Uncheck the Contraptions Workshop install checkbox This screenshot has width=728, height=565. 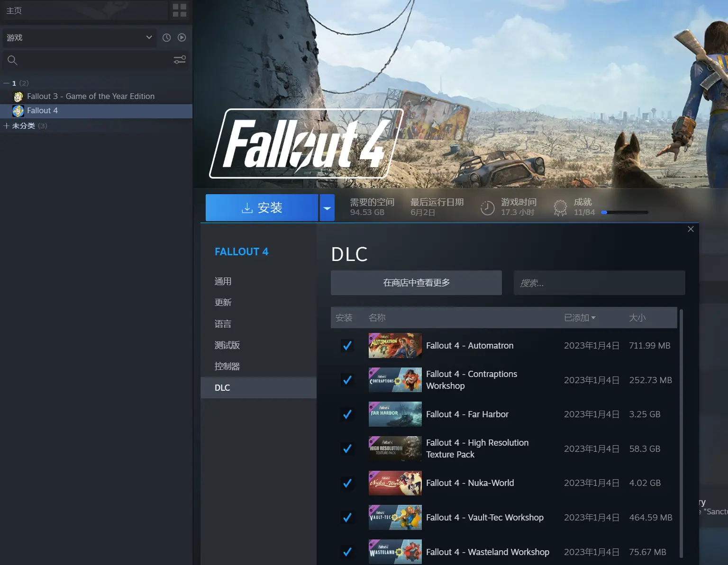click(347, 380)
